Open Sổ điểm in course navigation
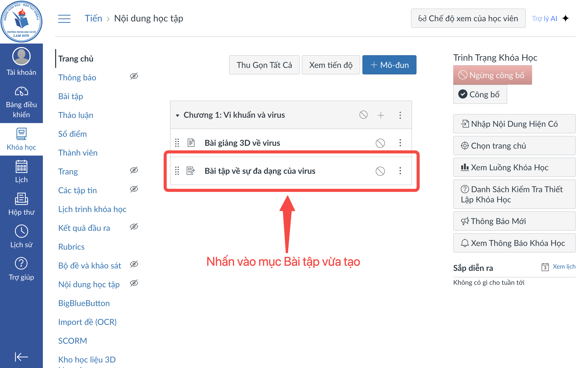588x368 pixels. (x=72, y=134)
